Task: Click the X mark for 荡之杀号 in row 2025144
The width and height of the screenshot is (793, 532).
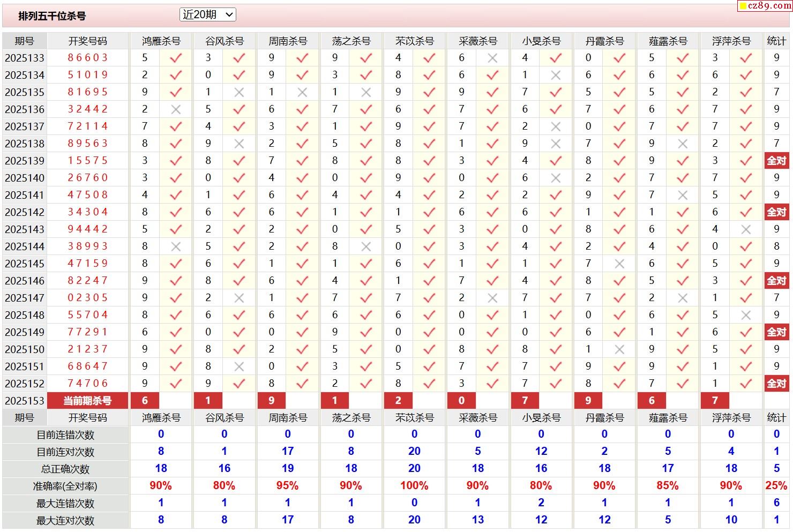Action: pos(366,246)
